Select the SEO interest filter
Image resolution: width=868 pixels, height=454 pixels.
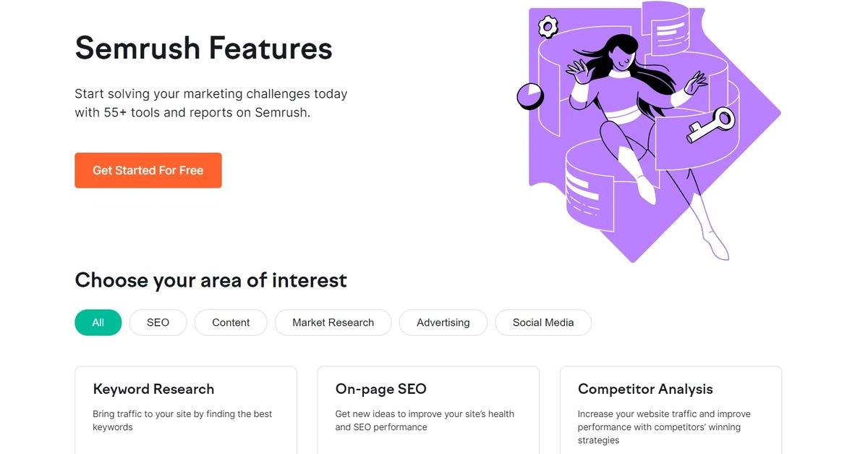(158, 322)
